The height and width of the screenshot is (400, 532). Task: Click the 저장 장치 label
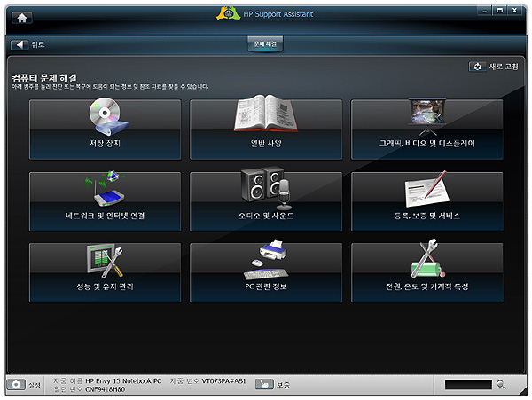pyautogui.click(x=105, y=144)
